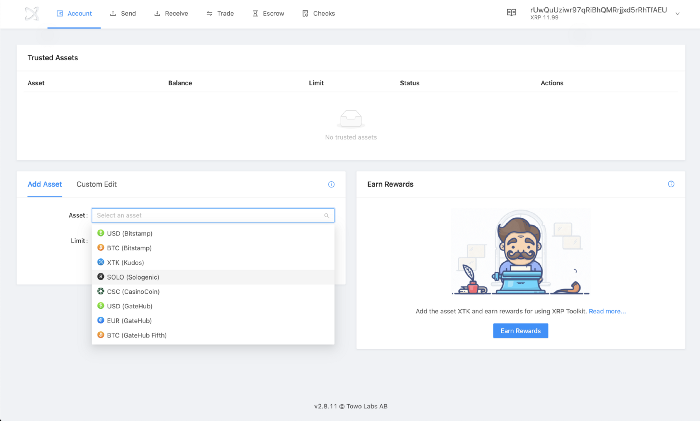This screenshot has width=700, height=421.
Task: Click the Select an asset search field
Action: [x=210, y=215]
